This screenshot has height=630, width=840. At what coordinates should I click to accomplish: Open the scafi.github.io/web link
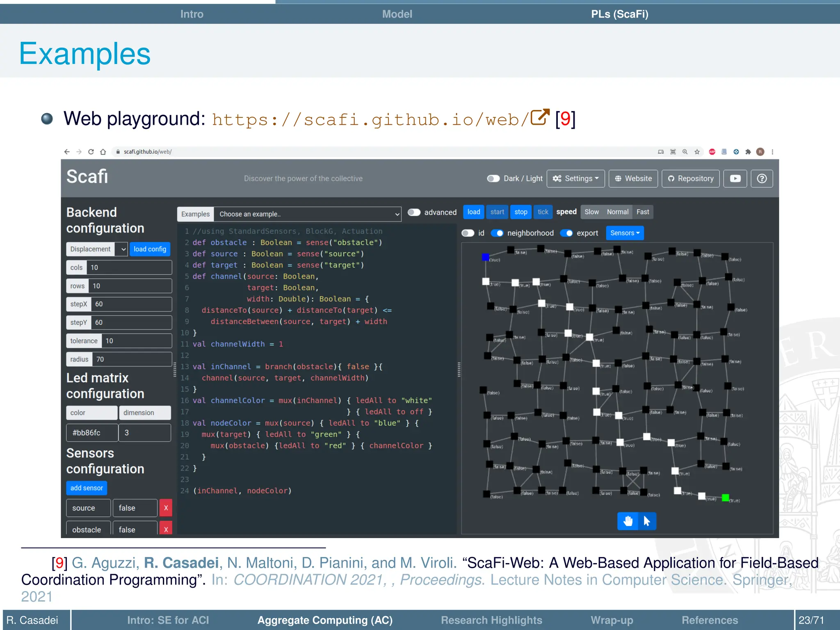click(x=370, y=119)
